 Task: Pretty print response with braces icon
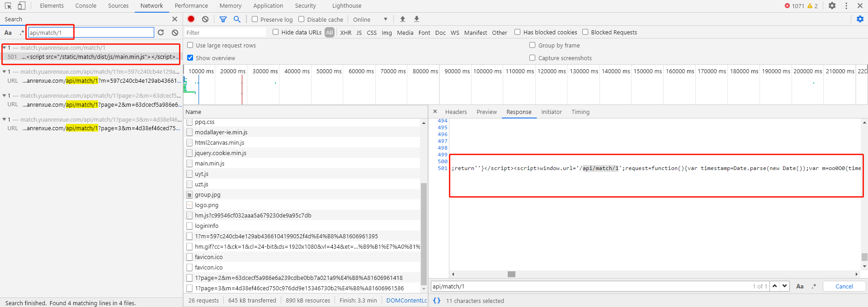pos(437,301)
